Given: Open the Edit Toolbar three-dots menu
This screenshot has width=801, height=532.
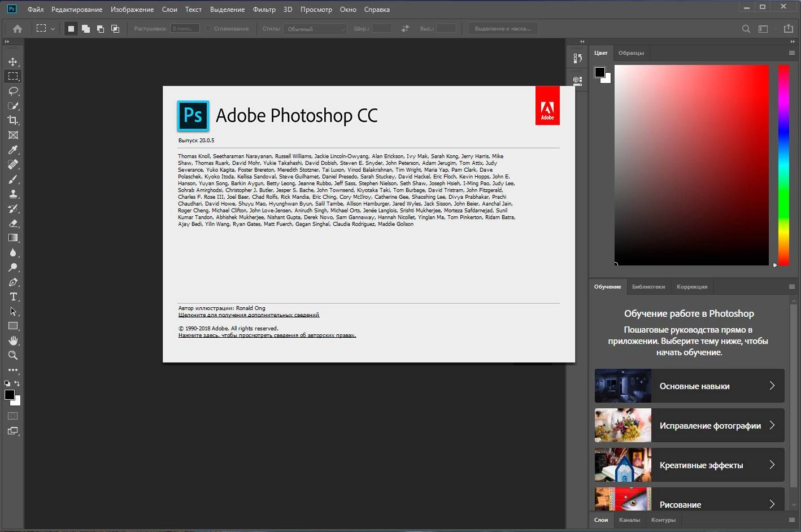Looking at the screenshot, I should (x=13, y=370).
